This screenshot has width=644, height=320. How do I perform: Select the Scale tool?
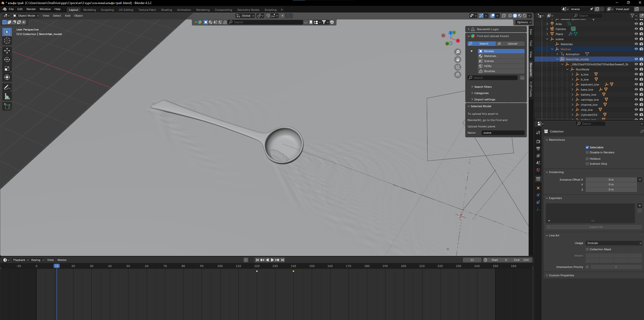(7, 68)
